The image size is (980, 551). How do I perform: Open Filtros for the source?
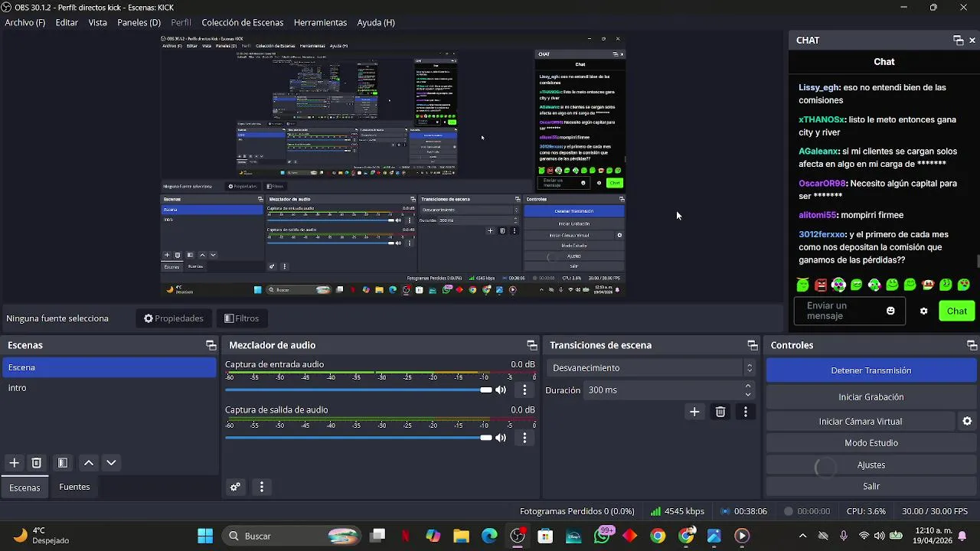click(x=242, y=318)
